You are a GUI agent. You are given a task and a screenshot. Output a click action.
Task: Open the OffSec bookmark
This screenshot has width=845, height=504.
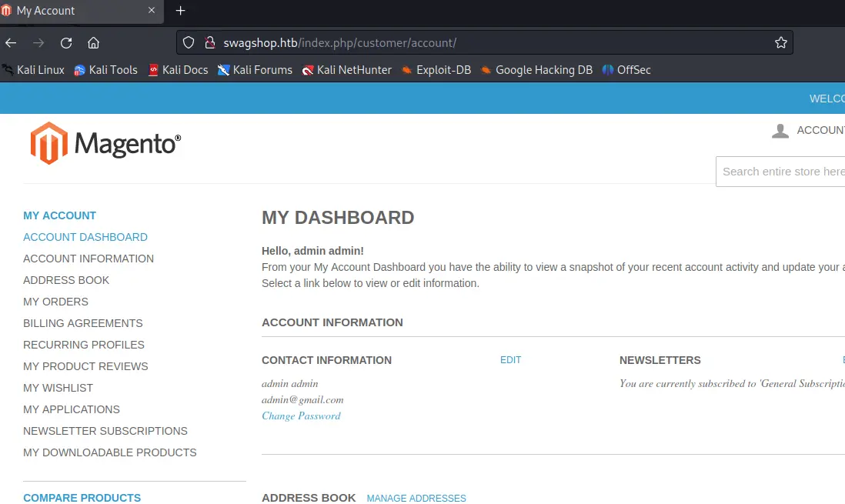(x=626, y=70)
